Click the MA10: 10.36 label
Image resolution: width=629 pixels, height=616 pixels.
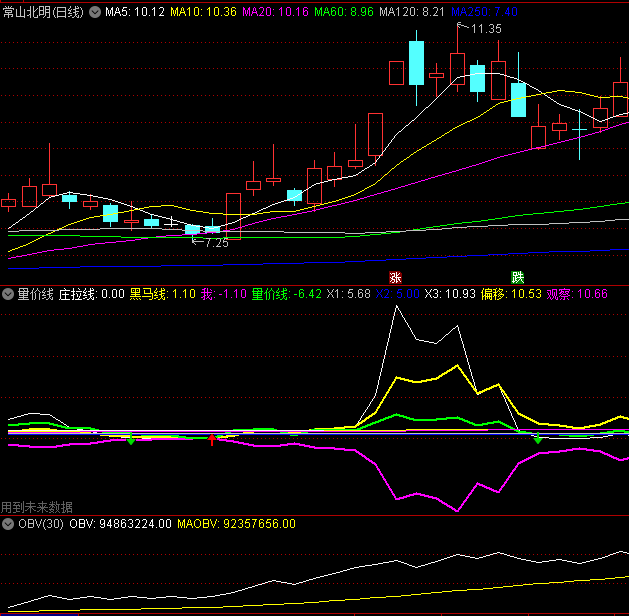(203, 12)
